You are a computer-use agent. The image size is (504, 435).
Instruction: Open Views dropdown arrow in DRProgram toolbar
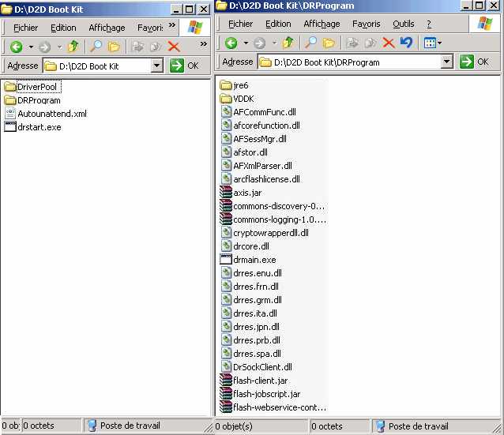(439, 43)
